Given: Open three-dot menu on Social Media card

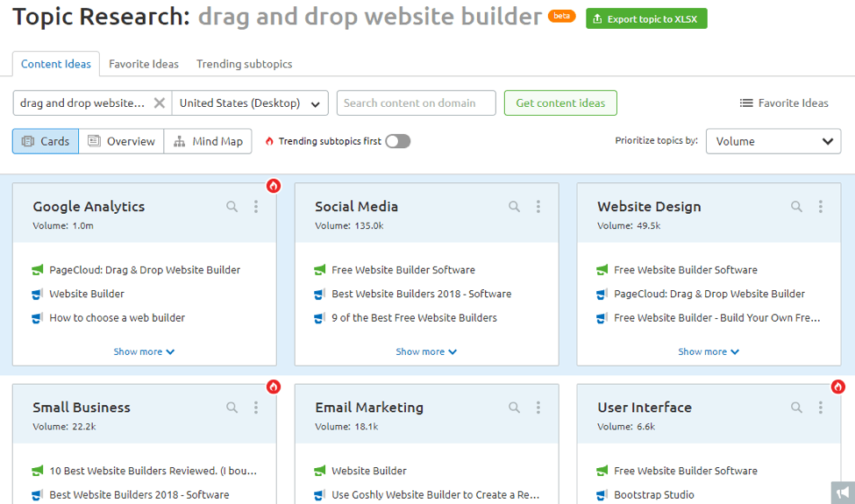Looking at the screenshot, I should (x=538, y=207).
